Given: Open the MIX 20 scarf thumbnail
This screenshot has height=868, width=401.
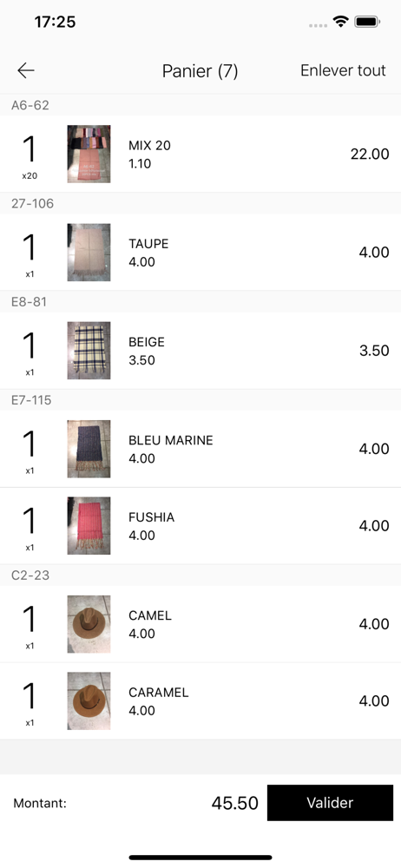Looking at the screenshot, I should tap(89, 154).
